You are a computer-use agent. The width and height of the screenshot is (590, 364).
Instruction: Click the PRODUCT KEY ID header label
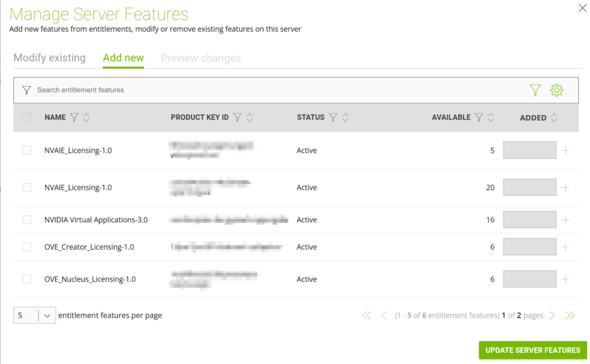click(x=200, y=117)
